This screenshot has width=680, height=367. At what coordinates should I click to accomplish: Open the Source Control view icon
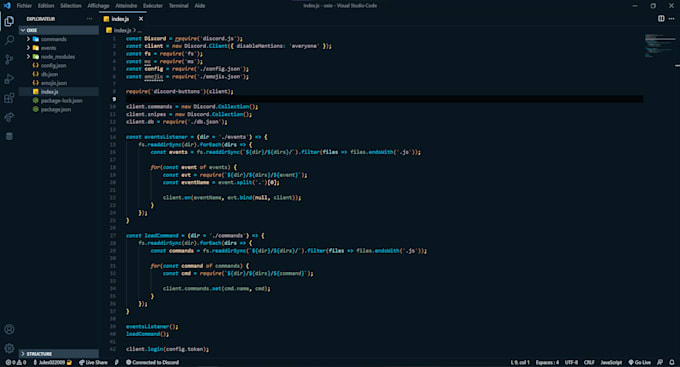pyautogui.click(x=9, y=59)
